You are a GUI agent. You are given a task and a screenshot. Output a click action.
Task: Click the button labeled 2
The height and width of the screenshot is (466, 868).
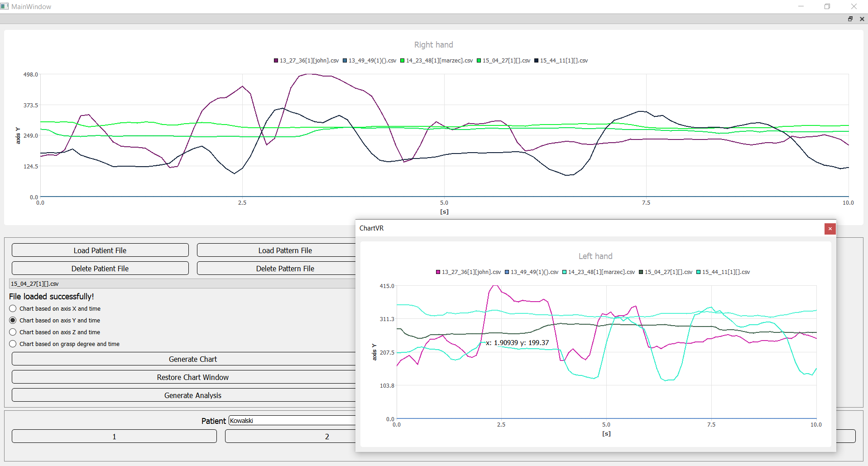point(290,437)
